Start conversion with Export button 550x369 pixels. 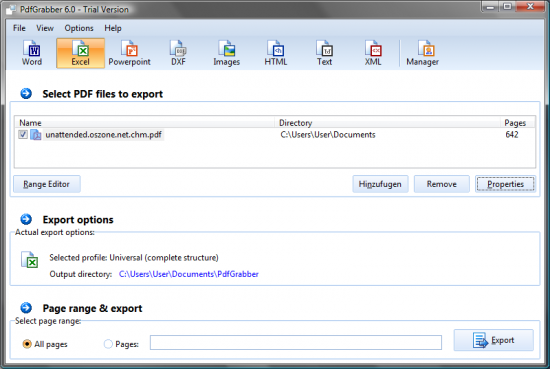point(494,340)
